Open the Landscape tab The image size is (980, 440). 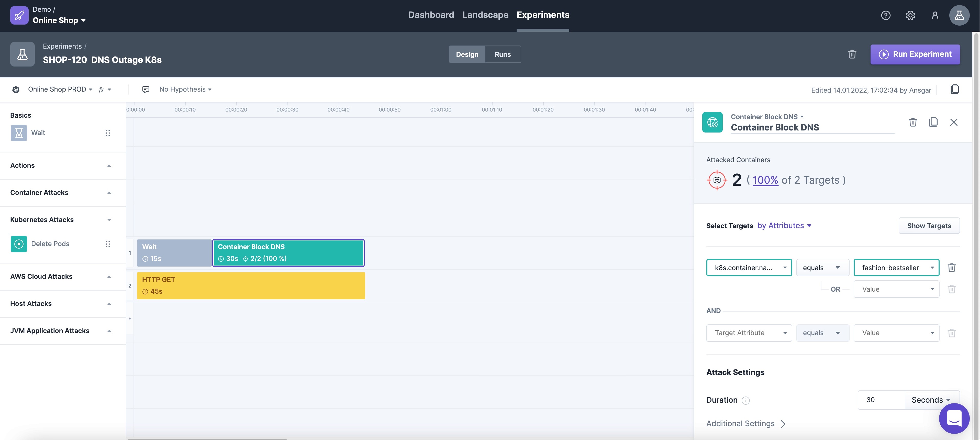click(x=485, y=15)
